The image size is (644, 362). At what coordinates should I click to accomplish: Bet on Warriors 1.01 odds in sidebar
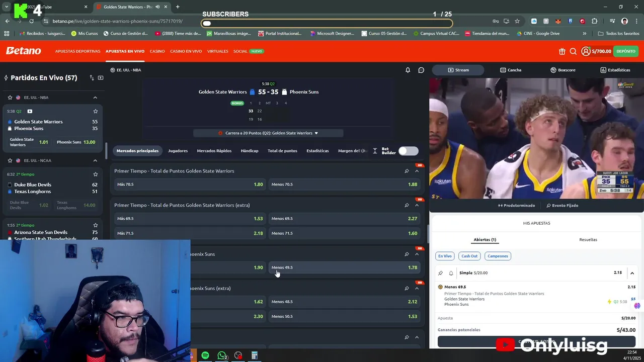(29, 142)
